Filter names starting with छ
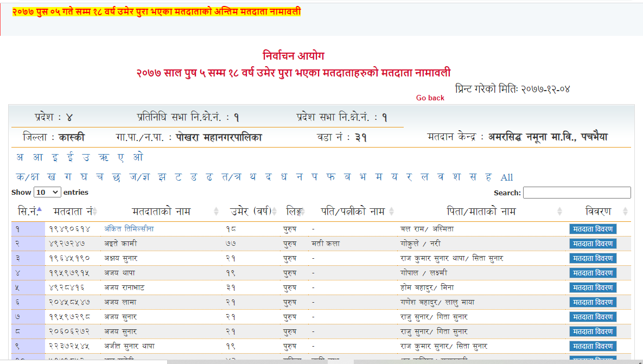 tap(116, 177)
